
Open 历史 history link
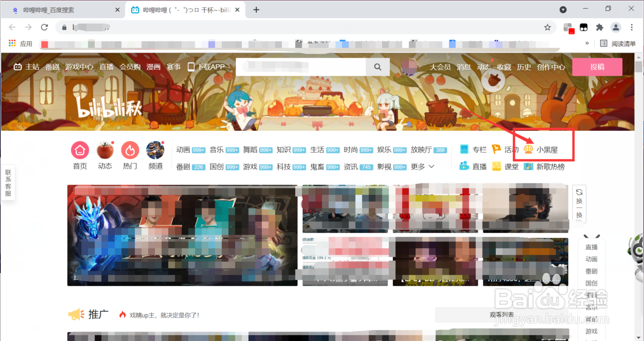coord(524,67)
